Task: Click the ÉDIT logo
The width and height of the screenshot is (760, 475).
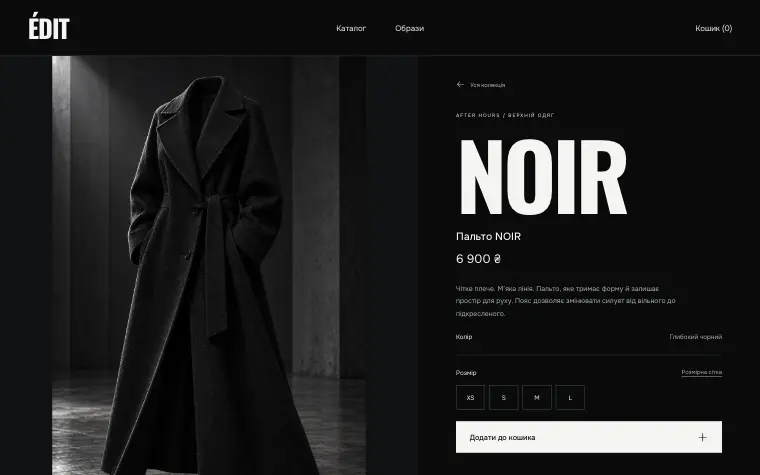Action: (x=49, y=28)
